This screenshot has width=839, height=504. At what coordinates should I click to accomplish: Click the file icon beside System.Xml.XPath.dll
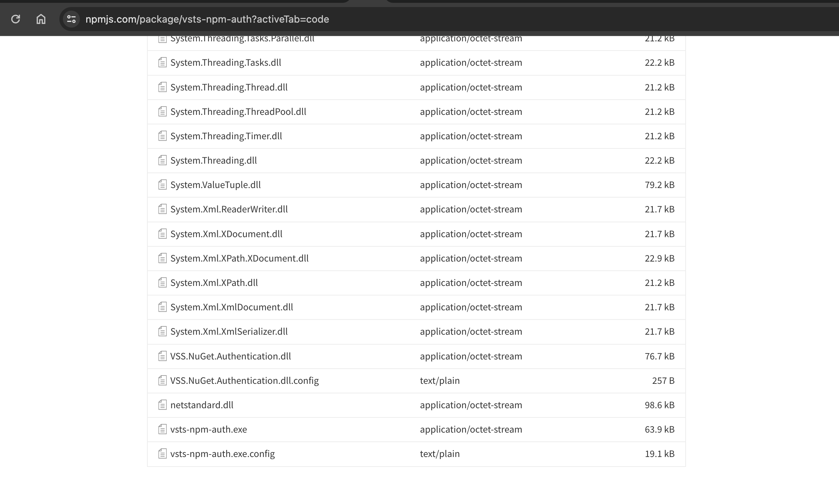point(162,282)
